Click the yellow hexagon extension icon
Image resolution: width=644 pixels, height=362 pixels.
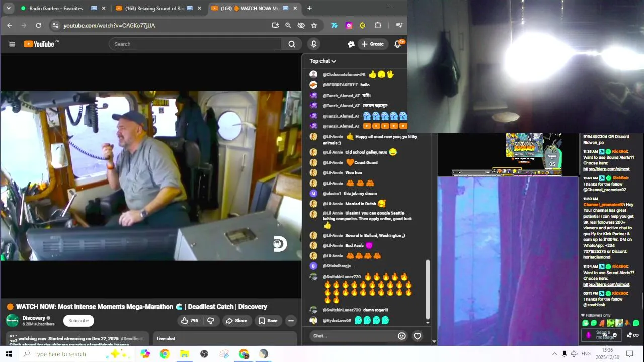coord(363,25)
